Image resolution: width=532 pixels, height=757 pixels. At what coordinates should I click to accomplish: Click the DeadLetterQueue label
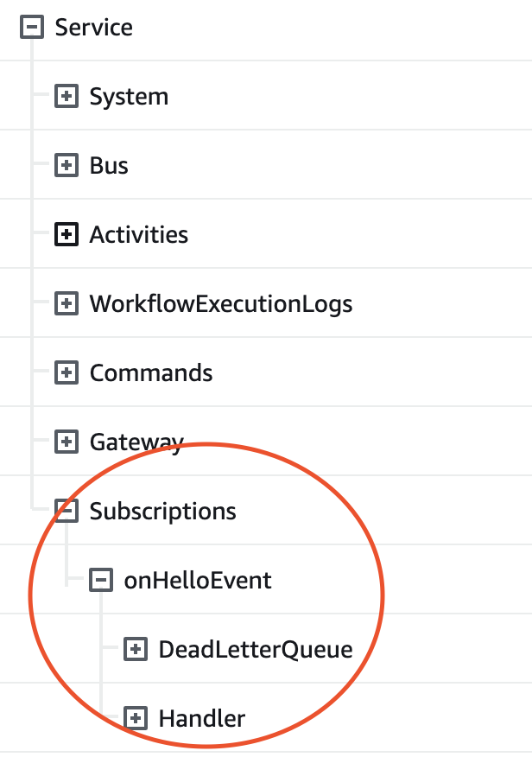(256, 649)
